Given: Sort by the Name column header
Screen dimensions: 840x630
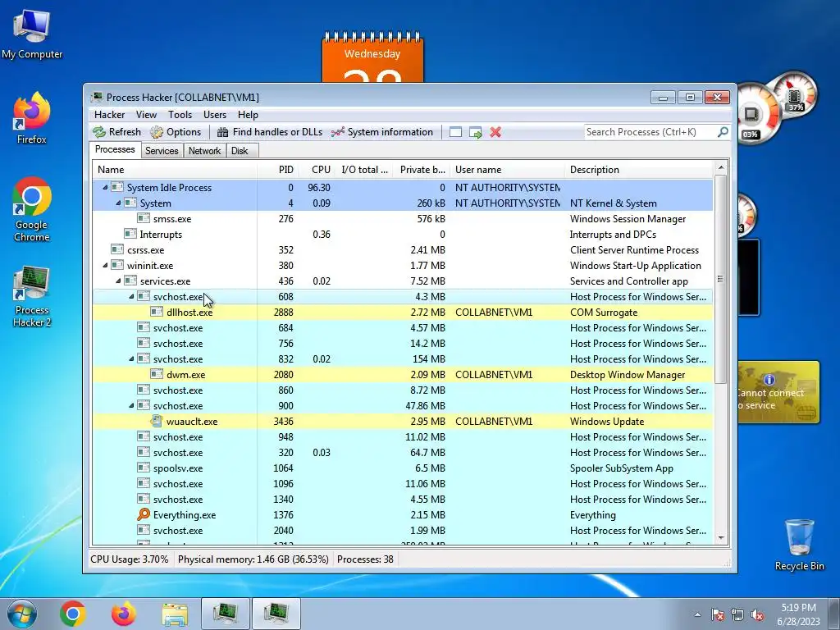Looking at the screenshot, I should click(x=175, y=170).
